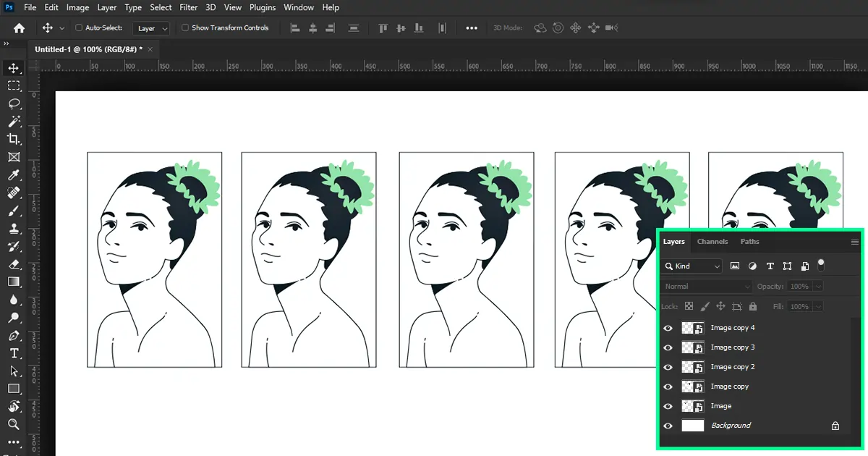Image resolution: width=868 pixels, height=456 pixels.
Task: Select the Rectangular Marquee tool
Action: tap(14, 85)
